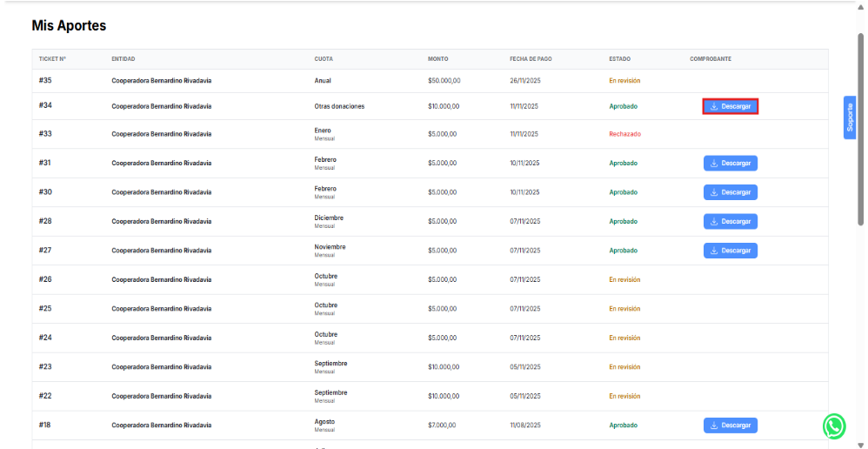The width and height of the screenshot is (868, 449).
Task: Download the receipt for Agosto ticket #18
Action: (730, 426)
